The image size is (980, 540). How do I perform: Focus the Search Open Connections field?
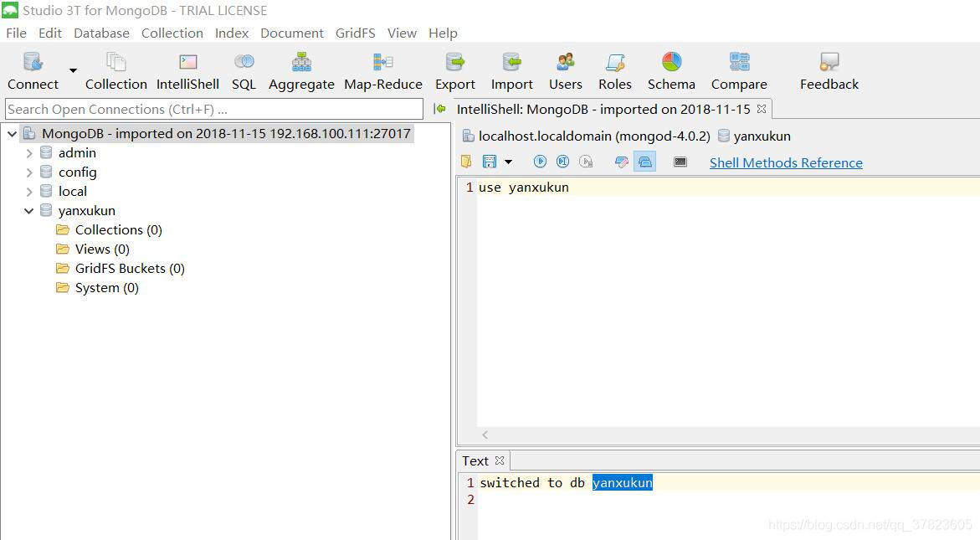214,110
